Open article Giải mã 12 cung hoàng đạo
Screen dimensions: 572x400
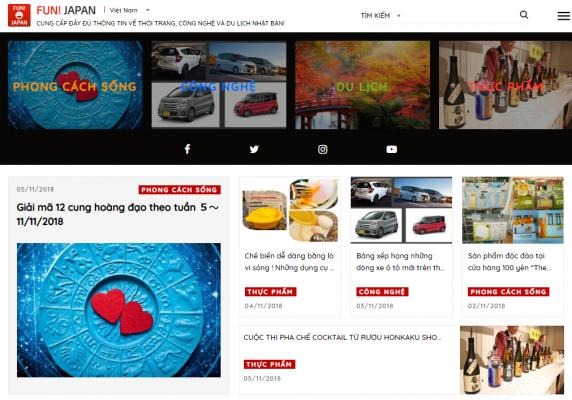coord(117,214)
